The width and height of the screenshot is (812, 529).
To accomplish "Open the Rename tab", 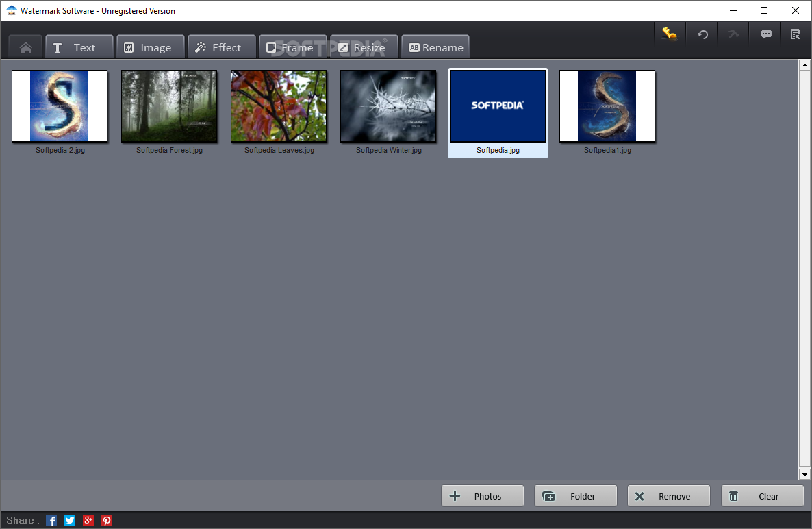I will 435,48.
